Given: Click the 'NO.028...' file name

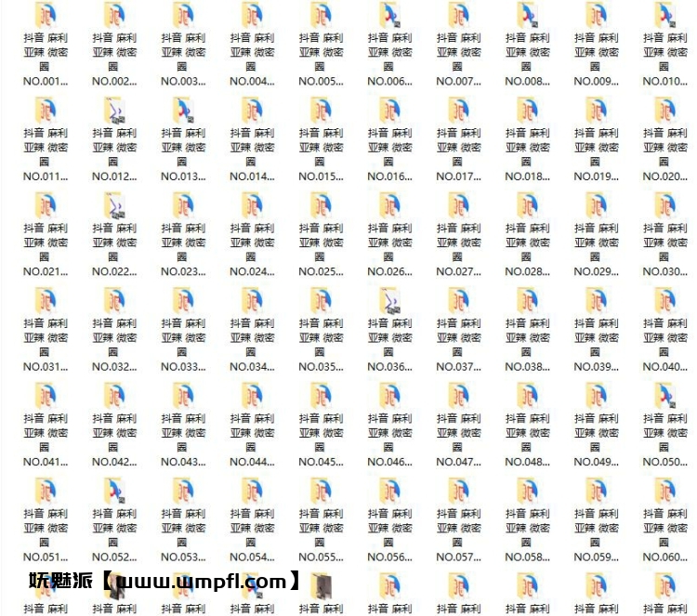Looking at the screenshot, I should click(528, 271).
